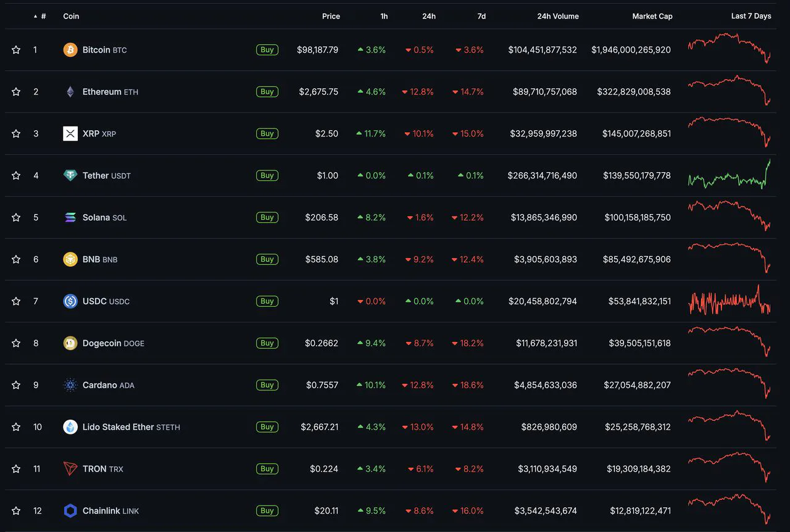790x532 pixels.
Task: Click the XRP logo icon
Action: [x=70, y=133]
